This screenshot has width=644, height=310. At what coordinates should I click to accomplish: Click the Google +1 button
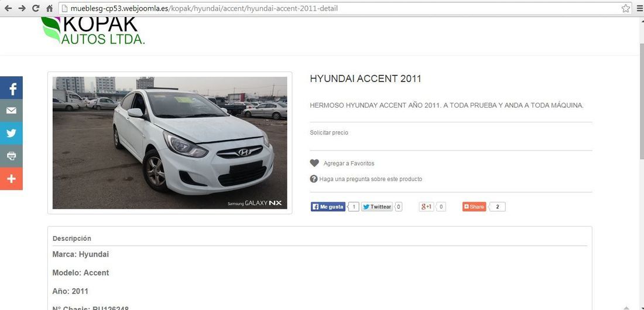point(426,207)
